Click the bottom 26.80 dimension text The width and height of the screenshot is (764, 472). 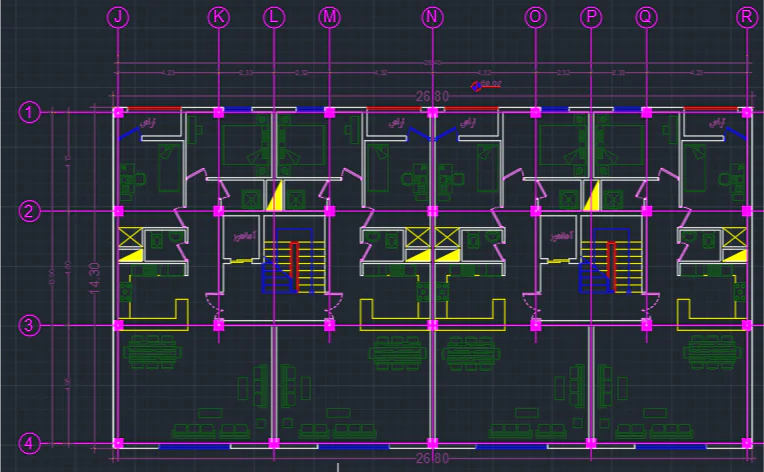pyautogui.click(x=432, y=459)
